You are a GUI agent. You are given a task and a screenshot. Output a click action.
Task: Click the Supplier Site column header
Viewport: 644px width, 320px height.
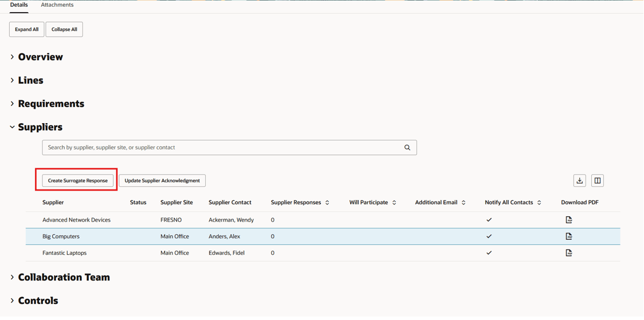176,203
